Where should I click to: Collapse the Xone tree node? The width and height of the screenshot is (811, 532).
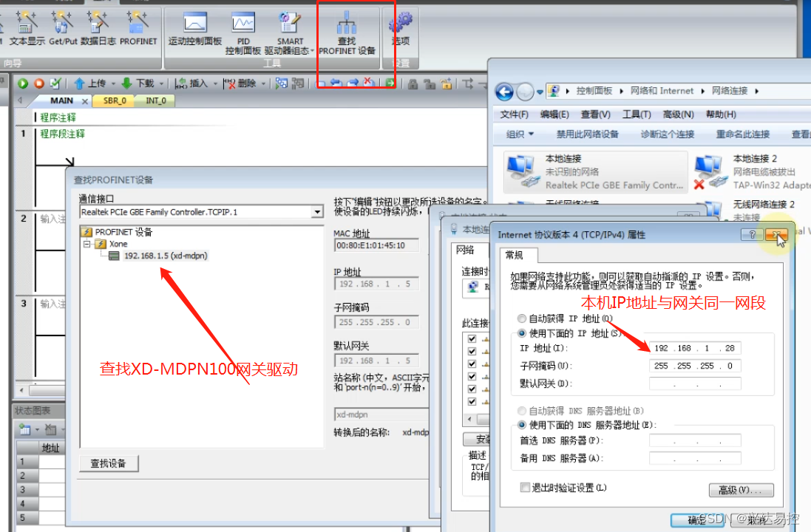[87, 244]
